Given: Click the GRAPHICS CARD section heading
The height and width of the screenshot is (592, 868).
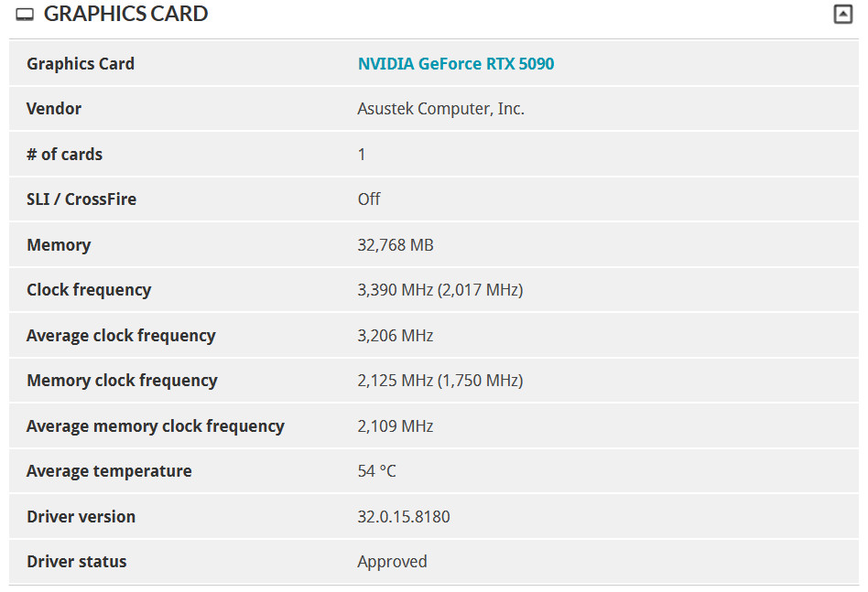Looking at the screenshot, I should point(125,15).
